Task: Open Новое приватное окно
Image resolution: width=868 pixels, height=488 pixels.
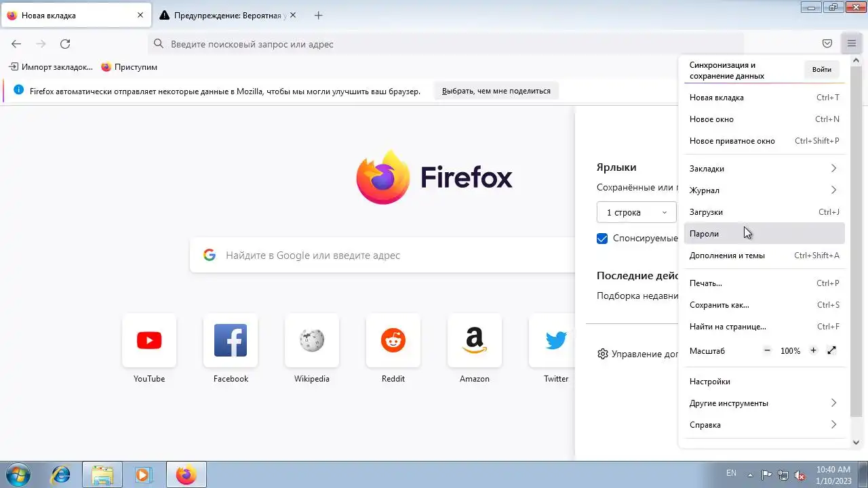Action: pyautogui.click(x=764, y=140)
